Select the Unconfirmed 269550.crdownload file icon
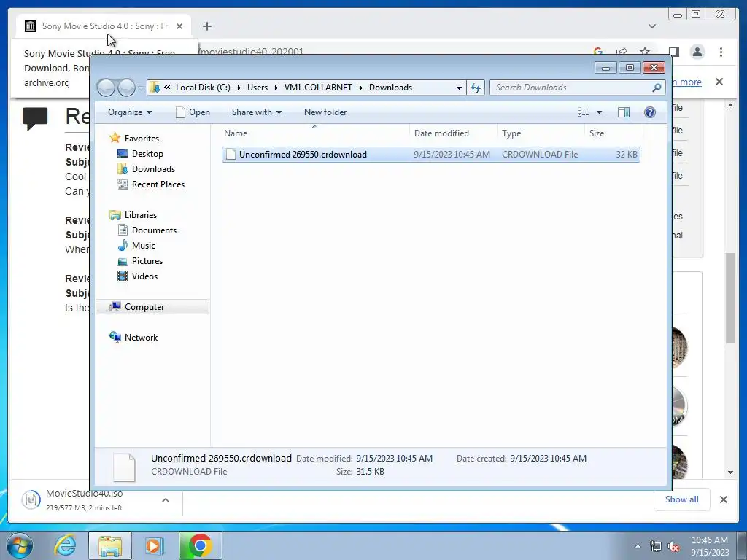 (x=231, y=155)
